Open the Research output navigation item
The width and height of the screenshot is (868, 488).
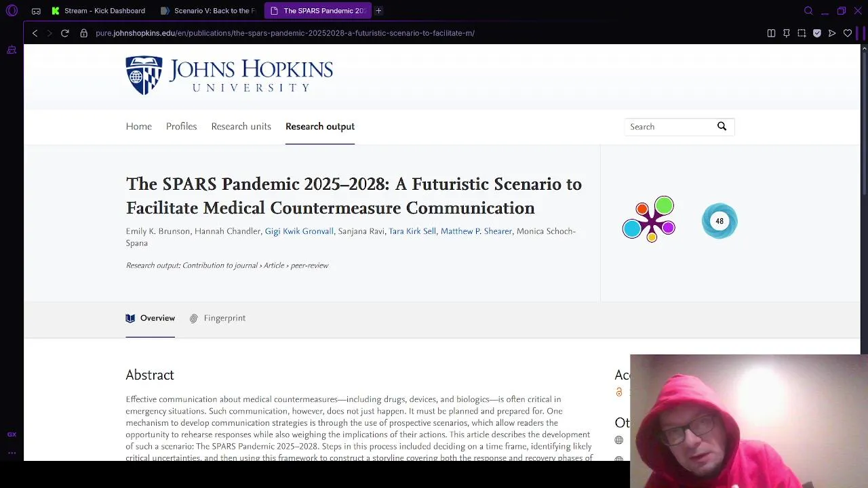tap(320, 127)
